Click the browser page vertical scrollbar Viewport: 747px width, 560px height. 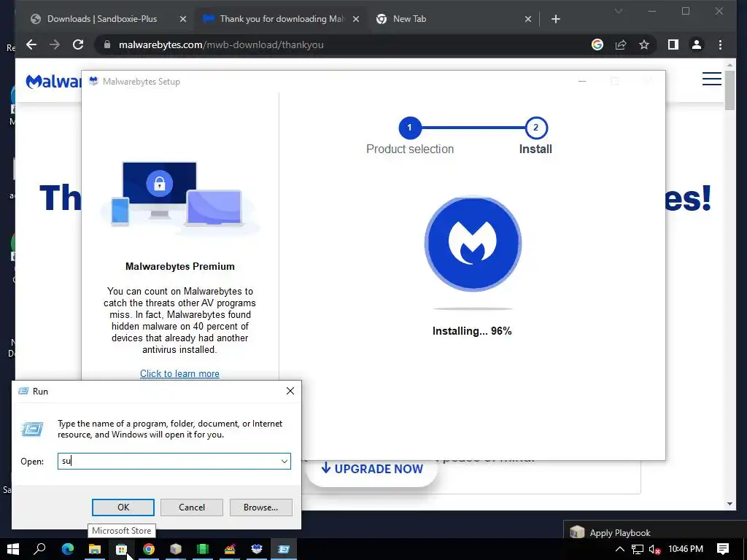click(729, 91)
